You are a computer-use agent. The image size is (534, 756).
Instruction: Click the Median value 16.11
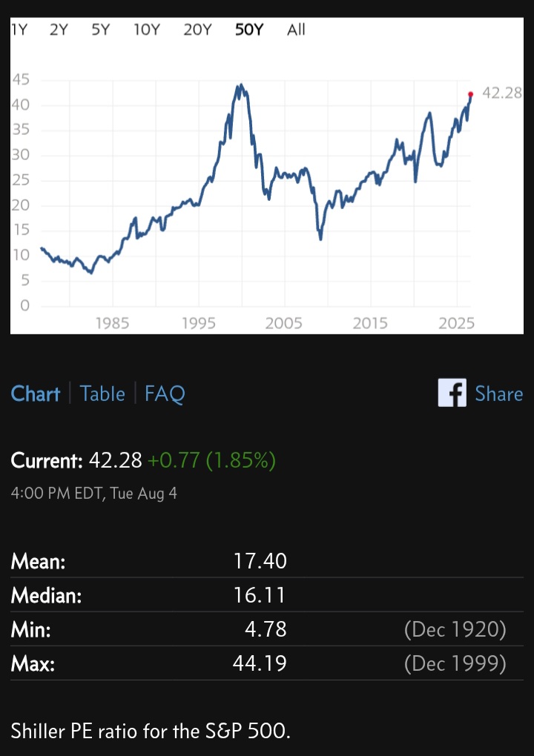tap(260, 595)
